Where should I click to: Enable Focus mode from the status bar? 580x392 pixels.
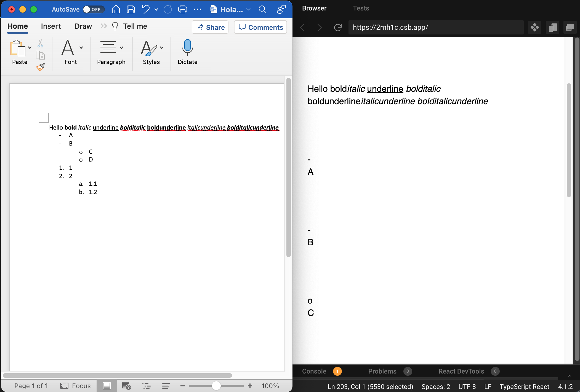coord(75,386)
